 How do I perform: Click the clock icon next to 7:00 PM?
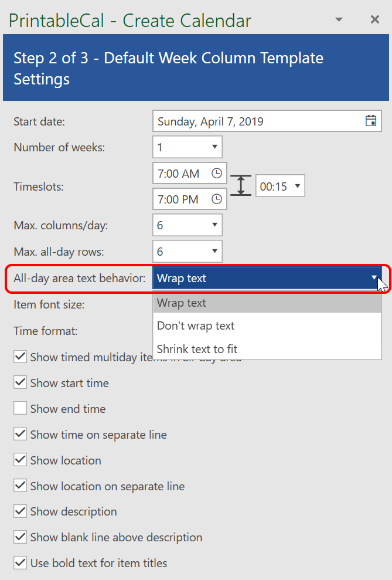click(x=217, y=199)
